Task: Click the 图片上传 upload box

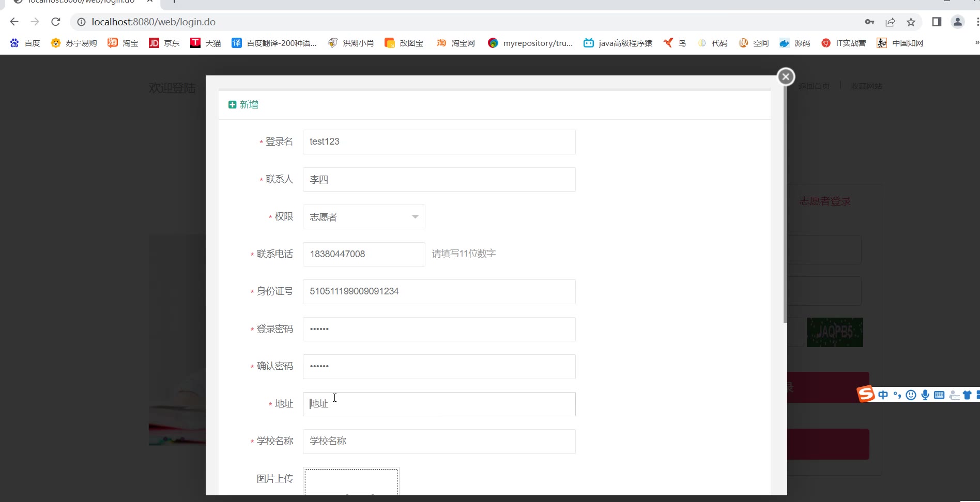Action: [x=351, y=481]
